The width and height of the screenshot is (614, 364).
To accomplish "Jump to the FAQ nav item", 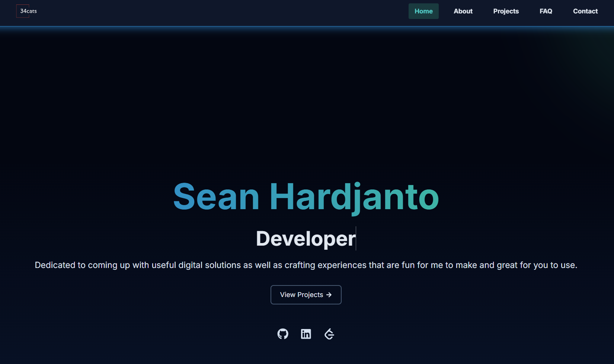I will 546,11.
